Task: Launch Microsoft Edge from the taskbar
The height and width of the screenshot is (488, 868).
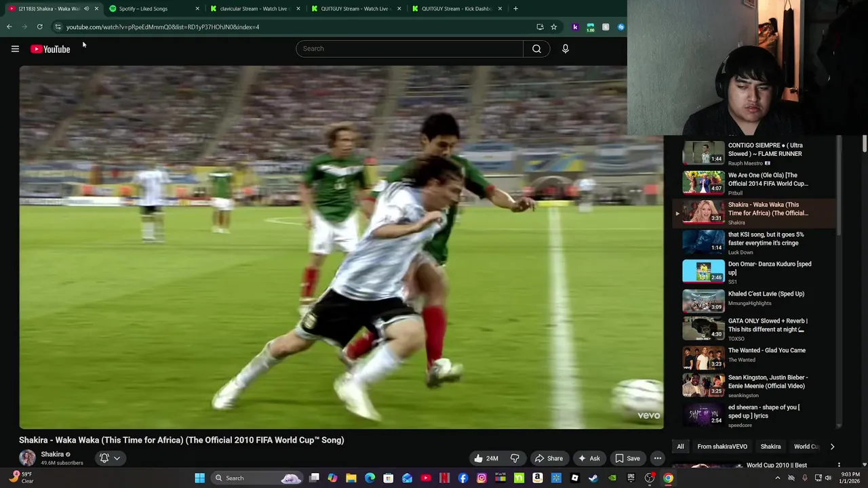Action: click(370, 478)
